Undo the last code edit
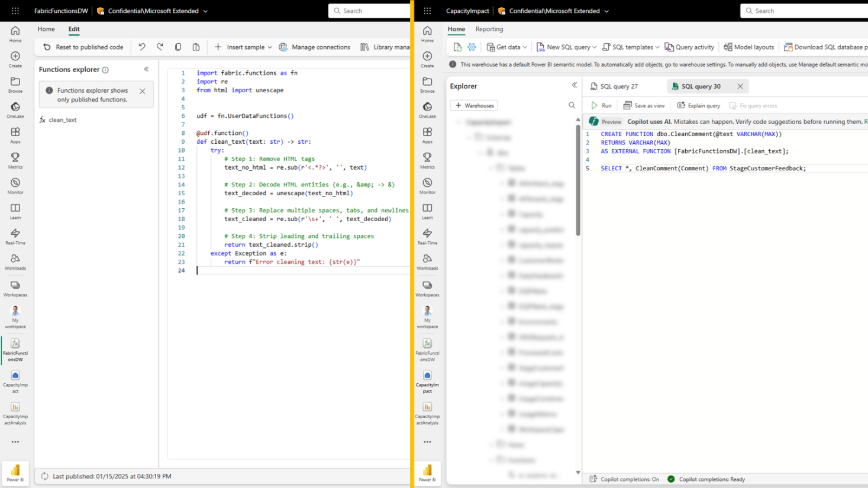 pos(142,47)
